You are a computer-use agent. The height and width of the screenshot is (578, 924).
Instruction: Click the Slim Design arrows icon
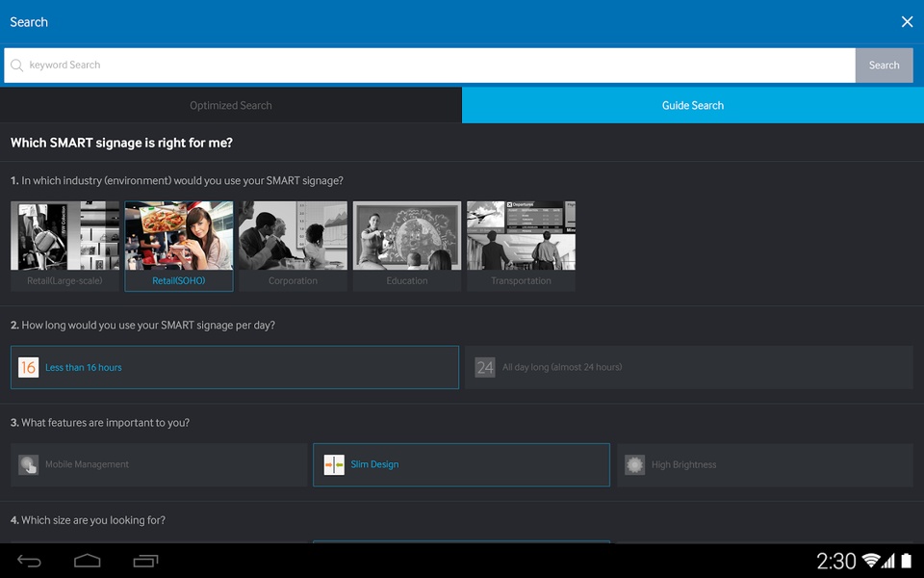click(334, 464)
